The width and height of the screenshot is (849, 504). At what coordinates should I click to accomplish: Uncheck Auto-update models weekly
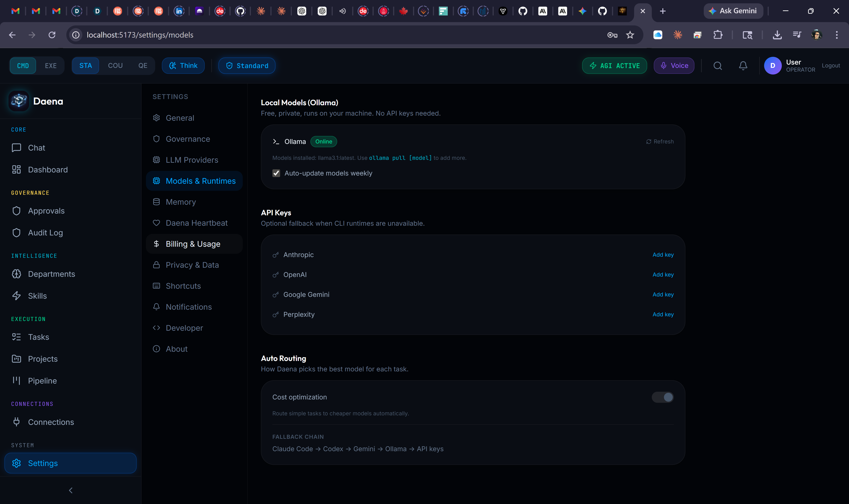[276, 173]
